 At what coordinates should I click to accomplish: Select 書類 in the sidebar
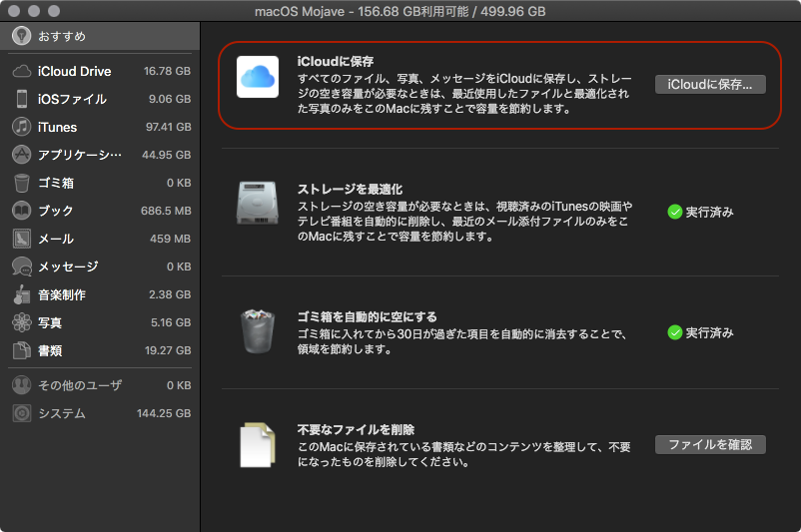[x=101, y=350]
